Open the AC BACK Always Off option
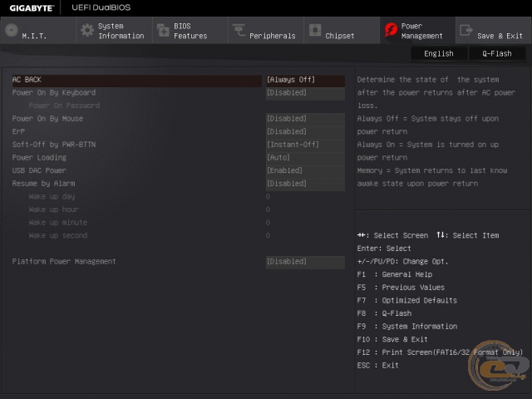The image size is (532, 399). point(305,80)
